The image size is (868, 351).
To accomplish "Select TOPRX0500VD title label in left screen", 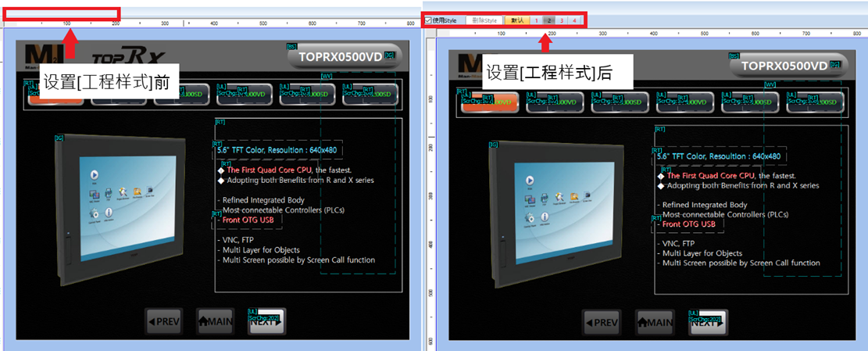I will (x=341, y=56).
